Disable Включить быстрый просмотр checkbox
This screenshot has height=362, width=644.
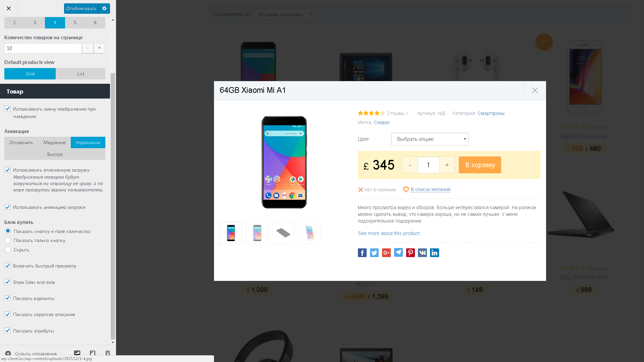[7, 266]
